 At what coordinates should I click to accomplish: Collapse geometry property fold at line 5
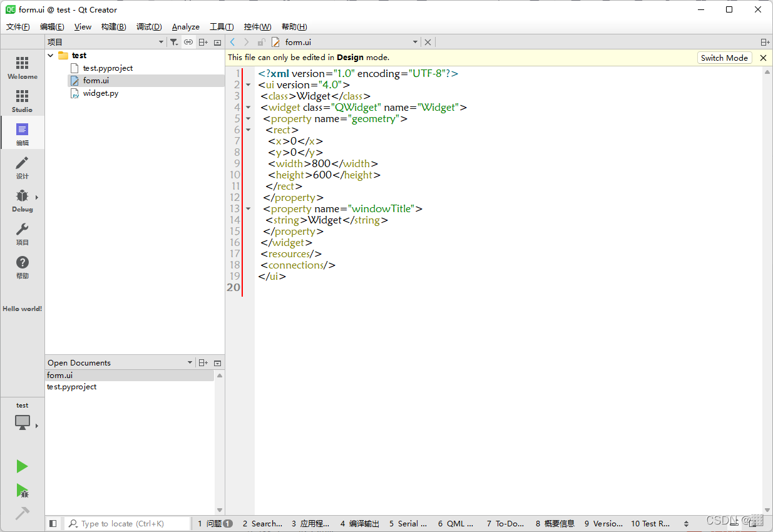click(x=248, y=118)
